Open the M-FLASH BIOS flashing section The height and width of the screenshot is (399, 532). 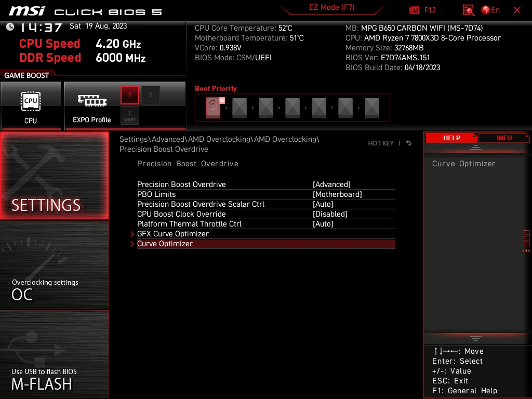click(54, 354)
